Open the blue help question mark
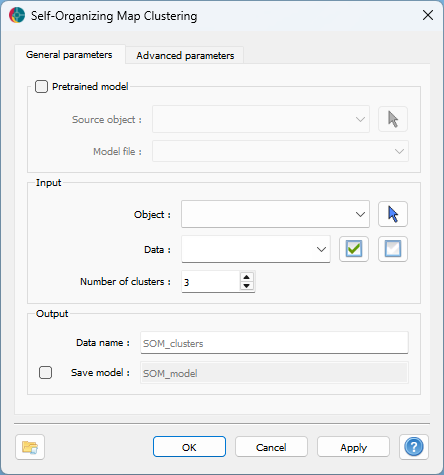The image size is (444, 475). (414, 447)
